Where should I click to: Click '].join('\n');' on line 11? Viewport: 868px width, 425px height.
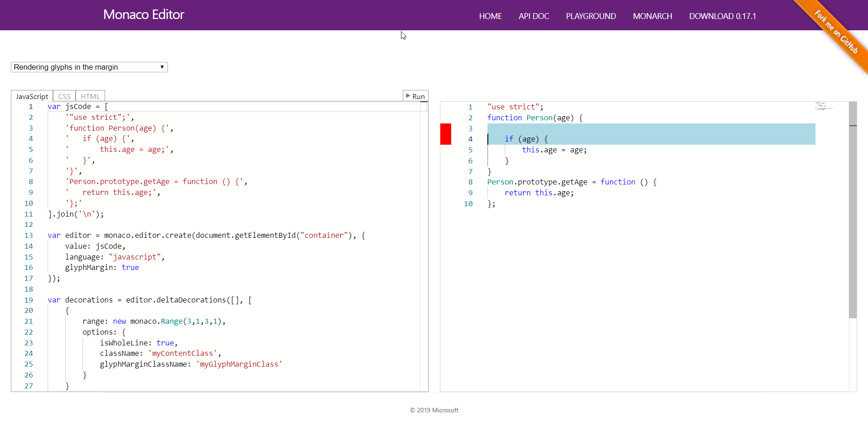[x=76, y=214]
